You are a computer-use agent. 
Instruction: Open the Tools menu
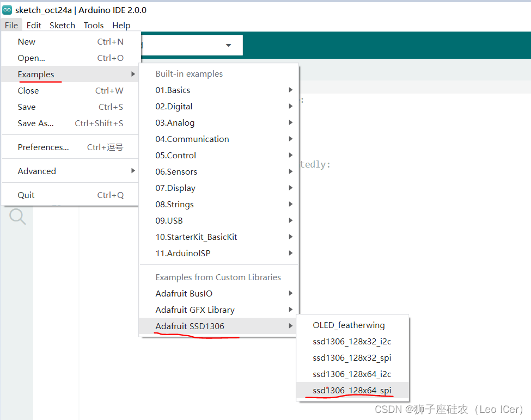pyautogui.click(x=94, y=26)
